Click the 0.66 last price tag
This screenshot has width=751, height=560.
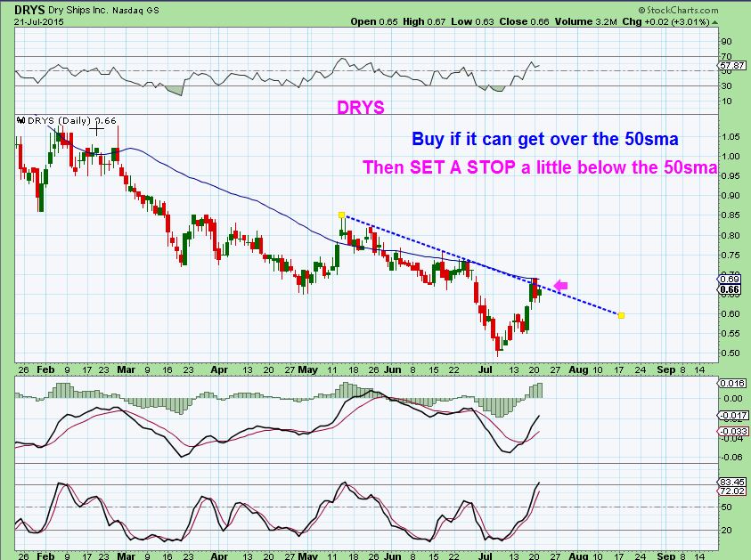point(730,289)
